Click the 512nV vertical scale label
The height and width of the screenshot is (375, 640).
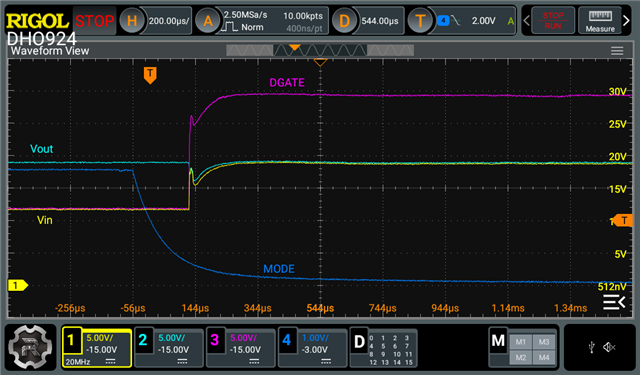612,287
